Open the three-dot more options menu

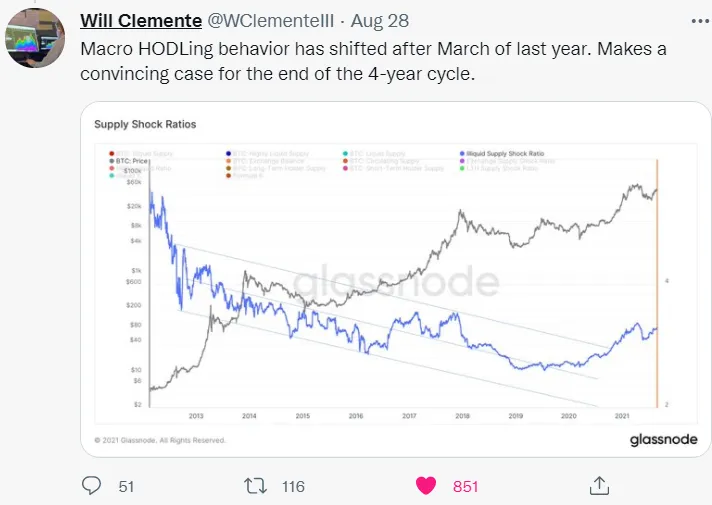click(x=700, y=21)
